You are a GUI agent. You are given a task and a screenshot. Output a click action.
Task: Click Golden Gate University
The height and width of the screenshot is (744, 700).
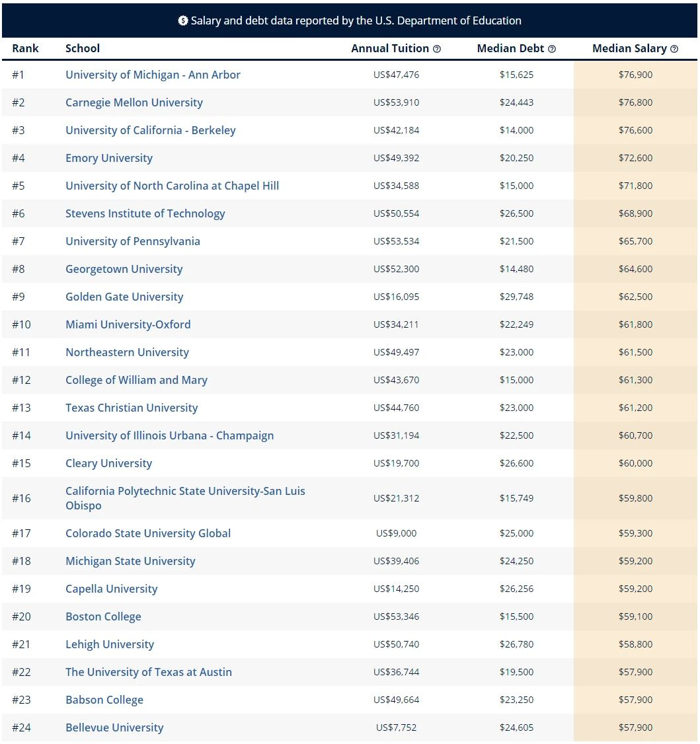124,297
